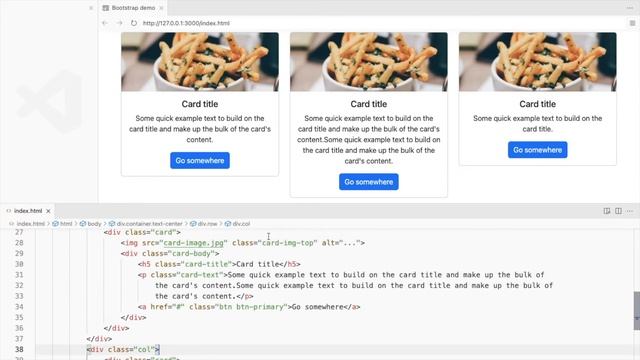This screenshot has width=640, height=360.
Task: Close the index.html editor tab
Action: tap(48, 211)
